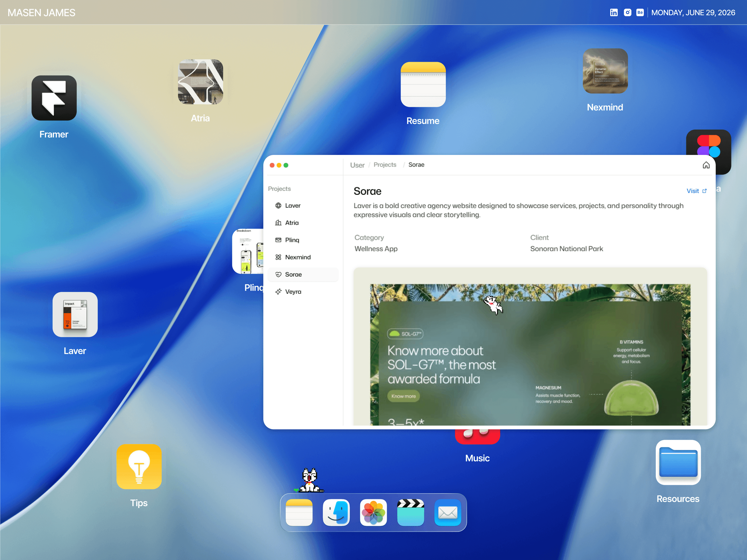Select Nexmind in the Projects sidebar
This screenshot has height=560, width=747.
coord(303,257)
